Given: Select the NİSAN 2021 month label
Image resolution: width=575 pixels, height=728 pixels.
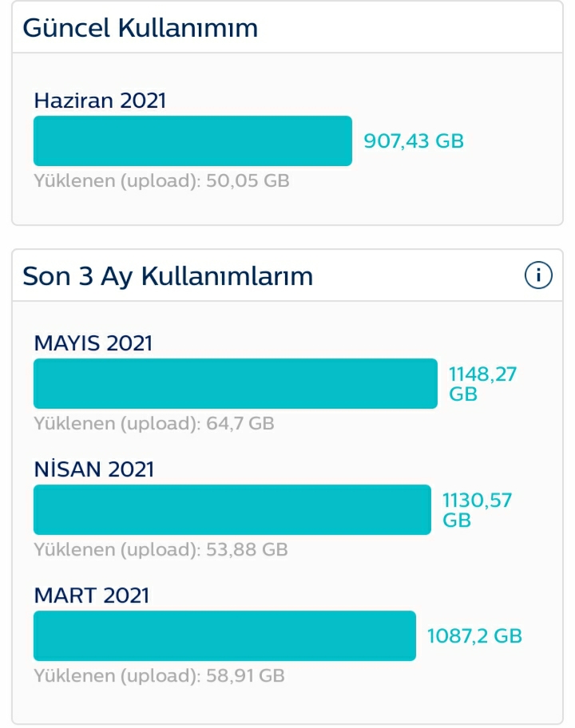Looking at the screenshot, I should [93, 469].
